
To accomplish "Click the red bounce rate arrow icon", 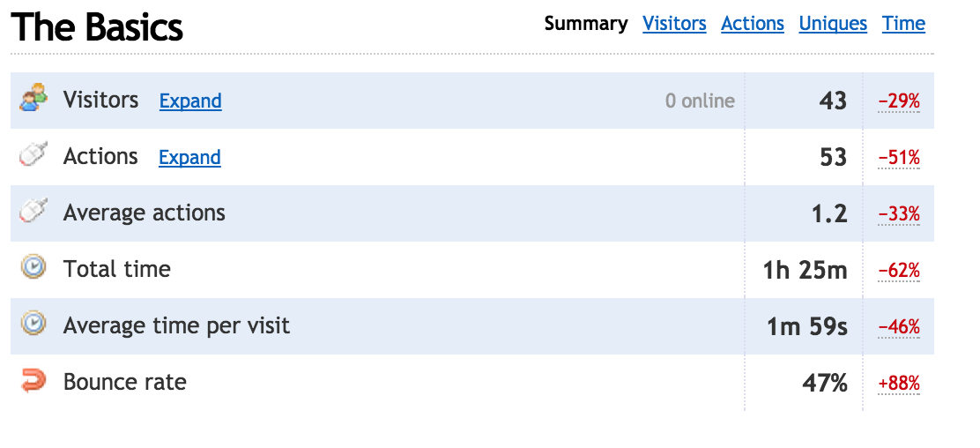I will tap(33, 380).
